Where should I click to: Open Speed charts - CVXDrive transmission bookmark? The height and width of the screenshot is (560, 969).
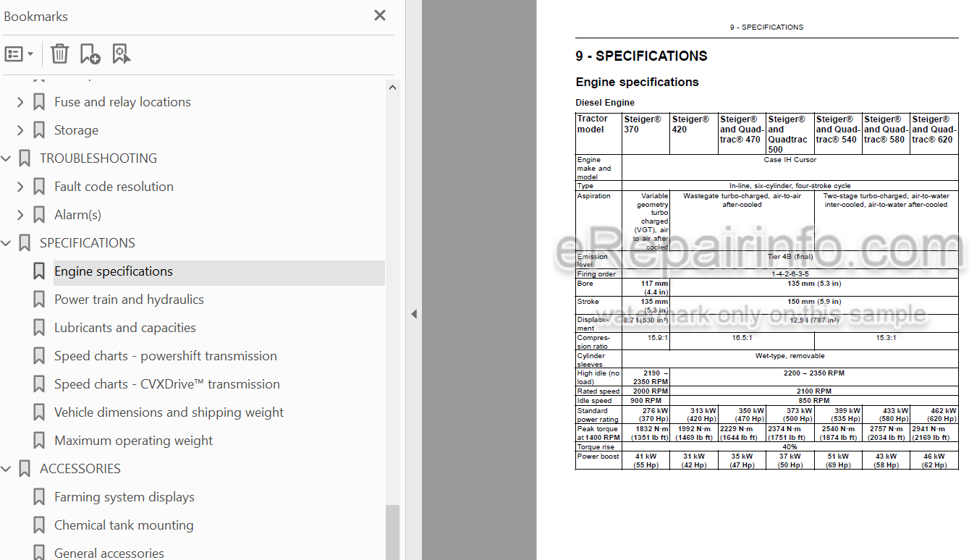[167, 384]
